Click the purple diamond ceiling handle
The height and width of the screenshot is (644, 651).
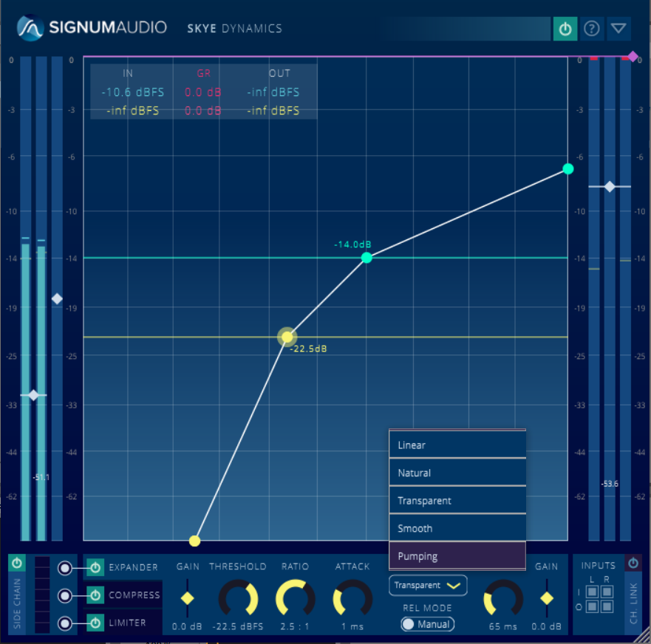(x=633, y=56)
